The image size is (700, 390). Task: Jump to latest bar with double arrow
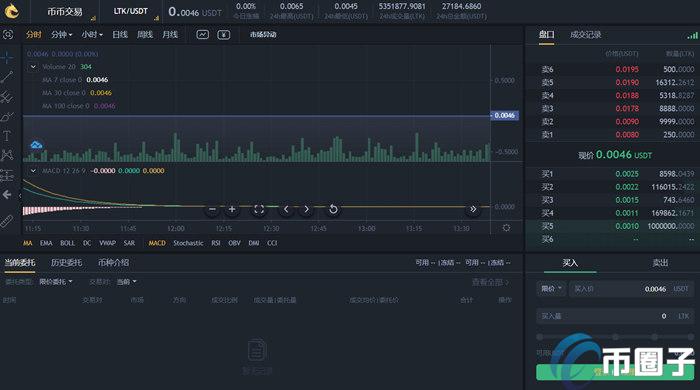(x=473, y=209)
